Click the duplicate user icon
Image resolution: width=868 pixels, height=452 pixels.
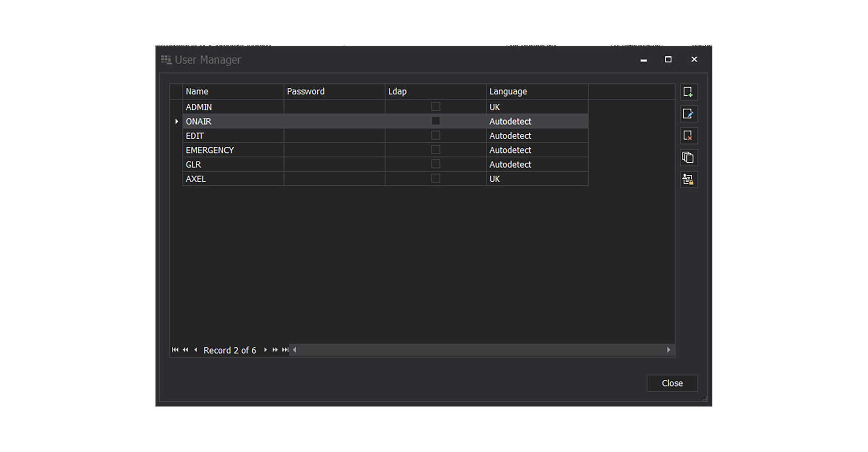click(688, 157)
